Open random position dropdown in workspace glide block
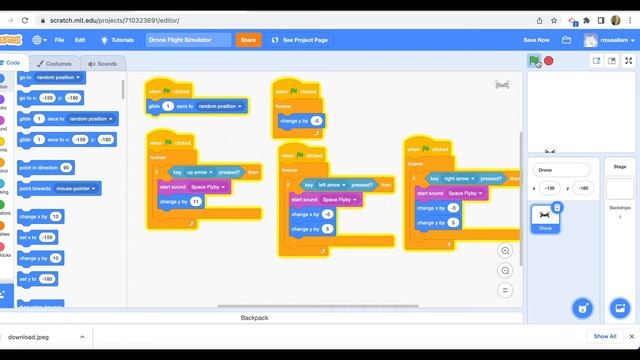 pos(220,106)
